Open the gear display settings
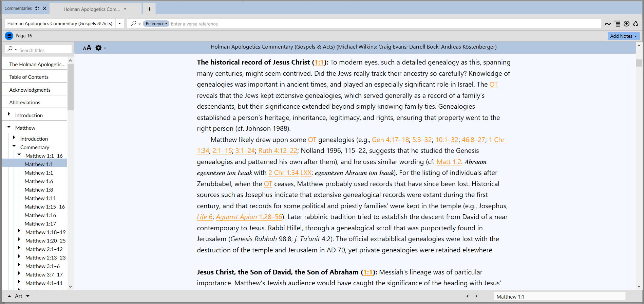Viewport: 644px width, 304px height. [99, 48]
